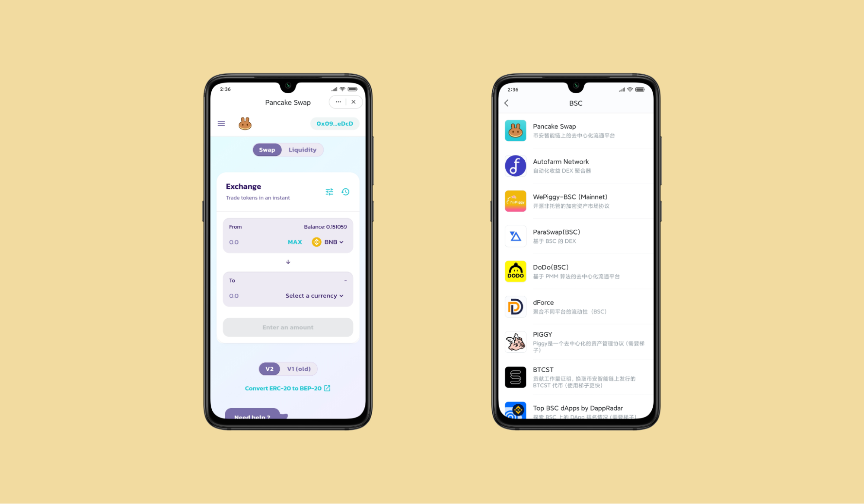Screen dimensions: 864x504
Task: Click the hamburger menu icon
Action: pyautogui.click(x=221, y=124)
